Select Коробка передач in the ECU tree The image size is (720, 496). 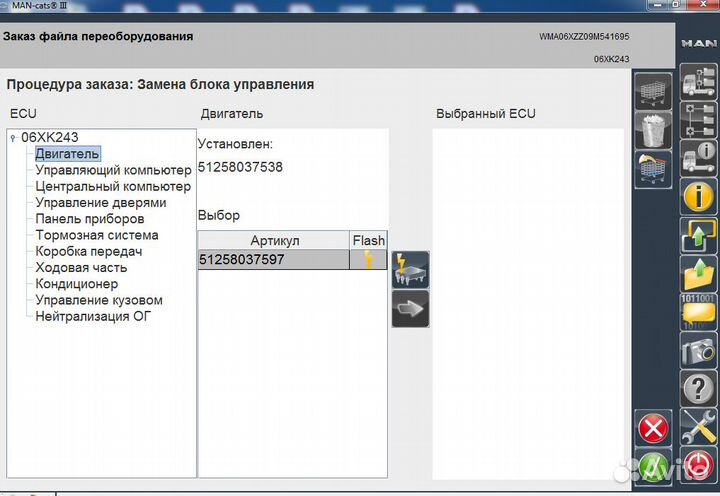[89, 251]
